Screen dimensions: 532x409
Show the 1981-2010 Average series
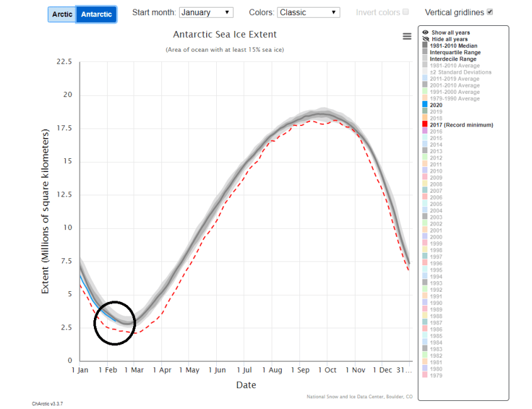coord(424,65)
